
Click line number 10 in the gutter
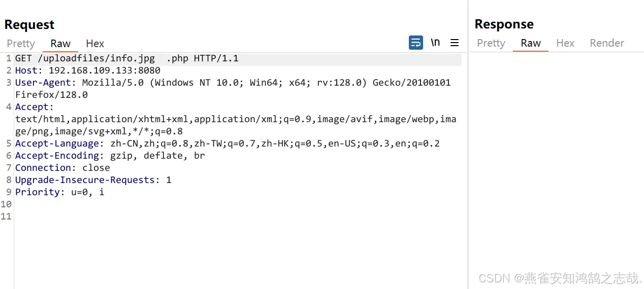click(6, 204)
